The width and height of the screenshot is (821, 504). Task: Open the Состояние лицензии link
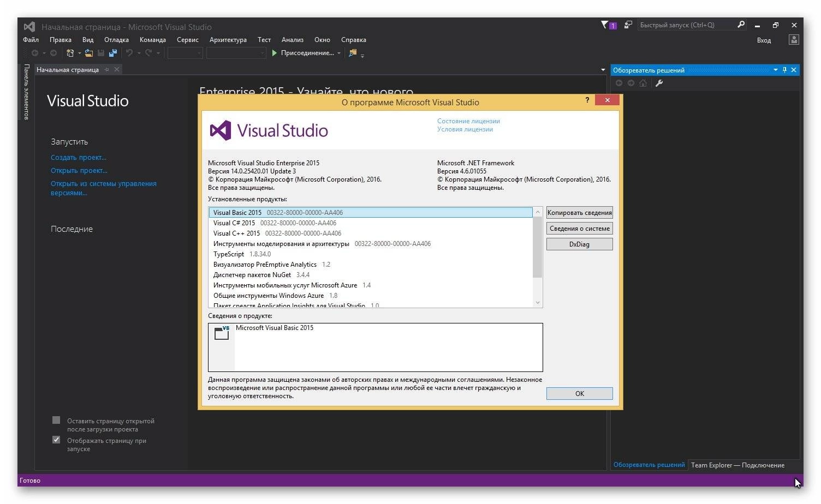coord(468,121)
